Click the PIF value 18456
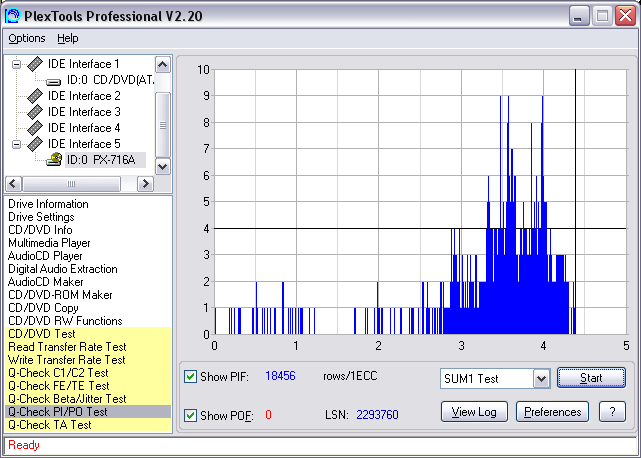The height and width of the screenshot is (458, 641). coord(280,376)
